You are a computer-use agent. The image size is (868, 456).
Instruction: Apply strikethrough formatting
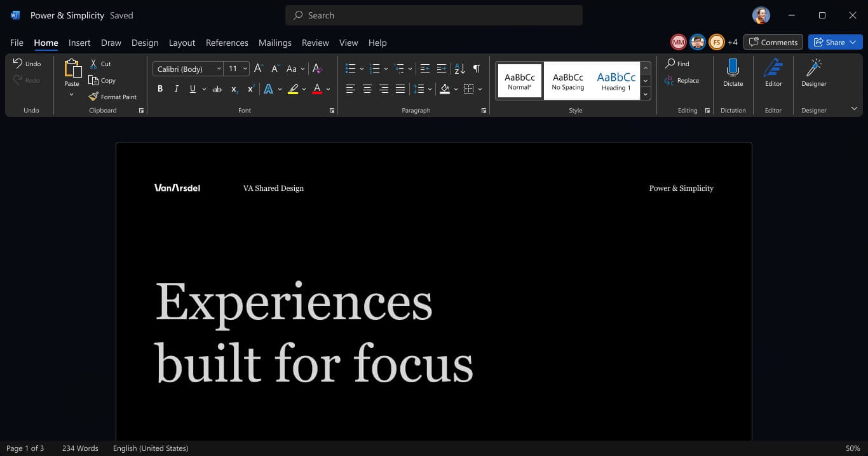pos(217,89)
